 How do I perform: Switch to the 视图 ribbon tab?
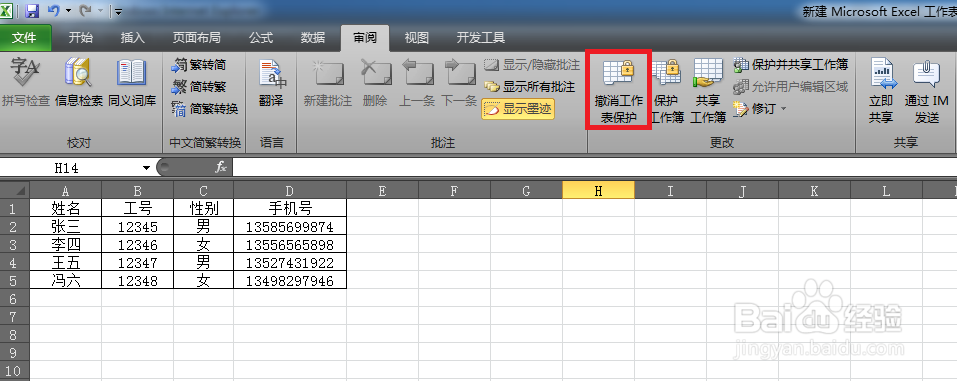point(416,38)
